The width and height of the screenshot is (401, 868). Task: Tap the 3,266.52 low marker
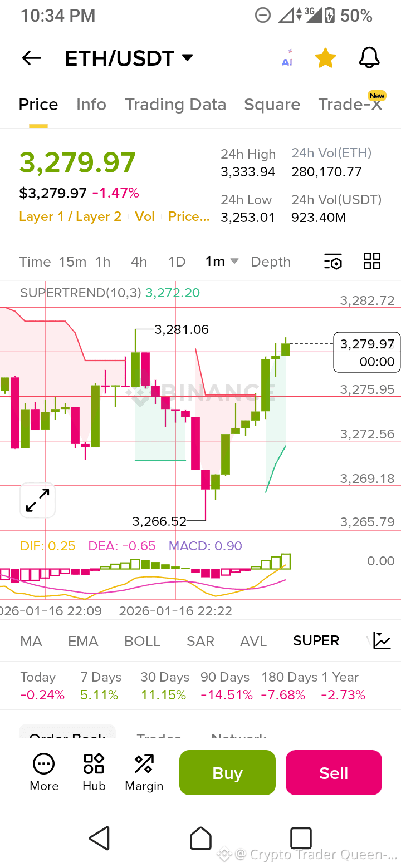coord(159,521)
